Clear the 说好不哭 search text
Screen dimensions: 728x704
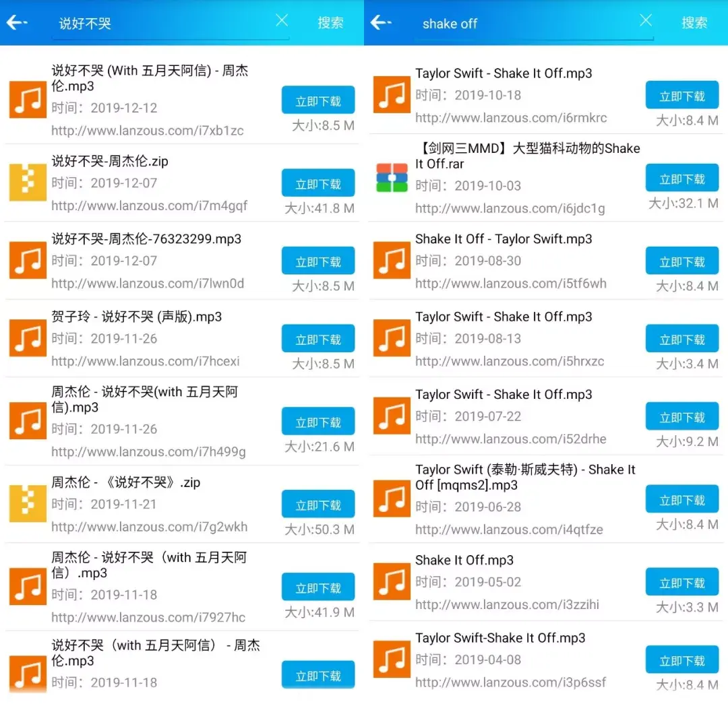[x=281, y=20]
